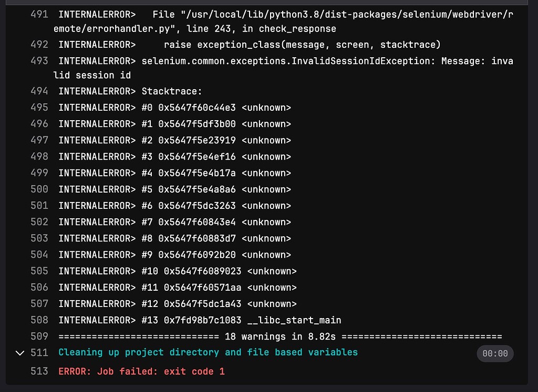Open line number 494 Stacktrace anchor
The width and height of the screenshot is (538, 392).
(x=39, y=91)
